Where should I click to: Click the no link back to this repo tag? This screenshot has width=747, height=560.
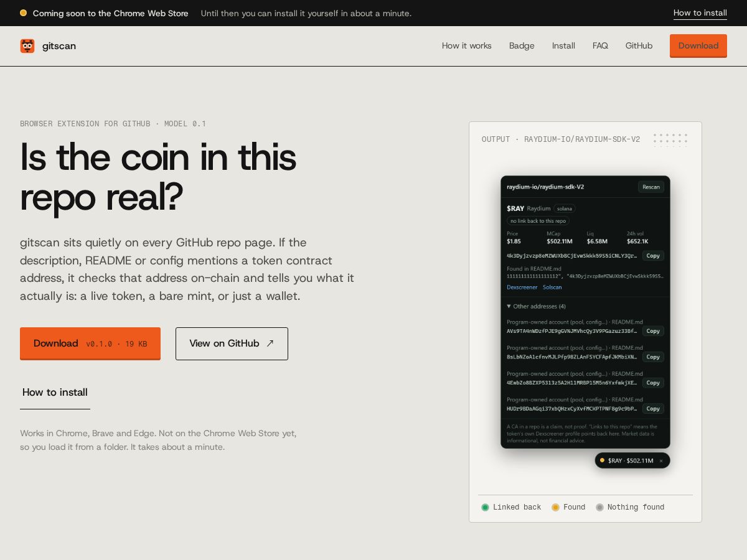(x=538, y=221)
